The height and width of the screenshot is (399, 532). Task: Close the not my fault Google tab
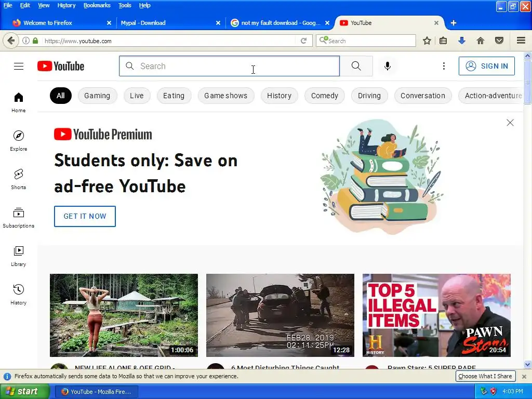pyautogui.click(x=327, y=23)
